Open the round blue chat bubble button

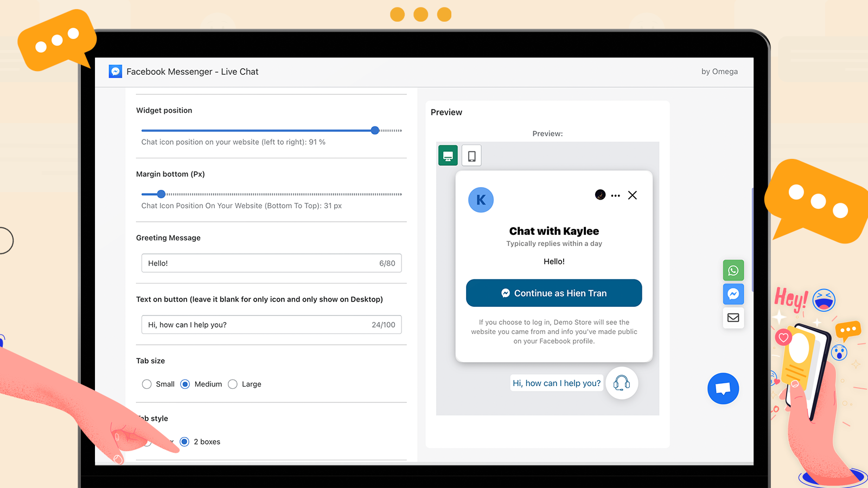[x=723, y=389]
